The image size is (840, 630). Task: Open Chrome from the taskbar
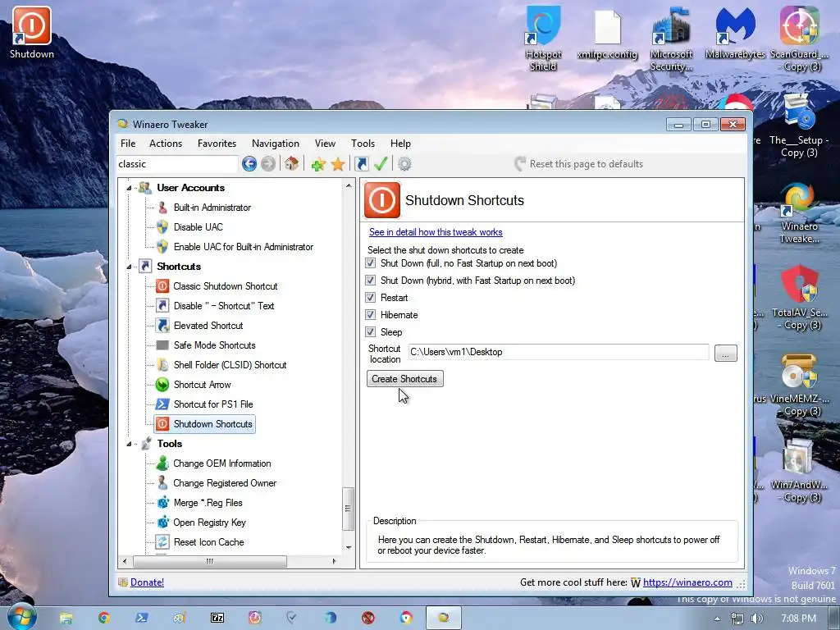pos(103,618)
